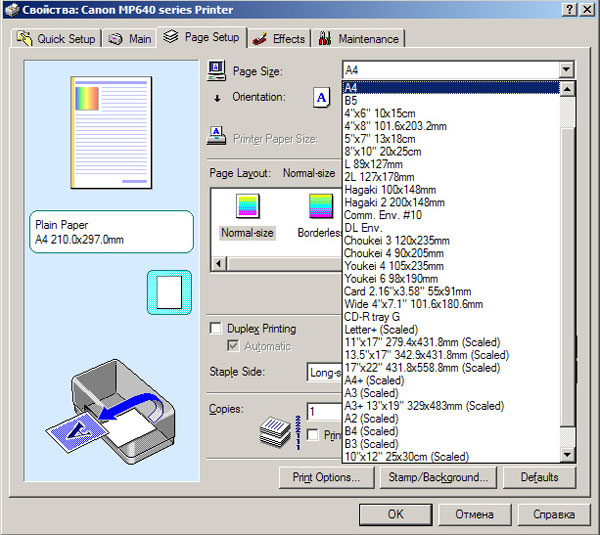Choose Letter+ (Scaled) size
Viewport: 600px width, 535px height.
point(451,329)
